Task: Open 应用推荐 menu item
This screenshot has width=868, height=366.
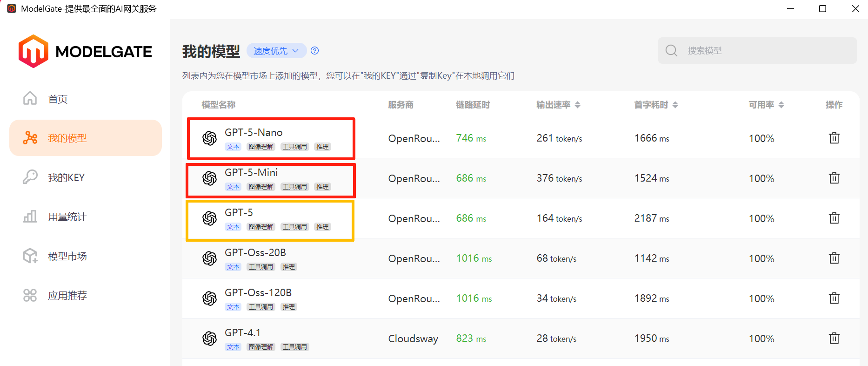Action: point(86,295)
